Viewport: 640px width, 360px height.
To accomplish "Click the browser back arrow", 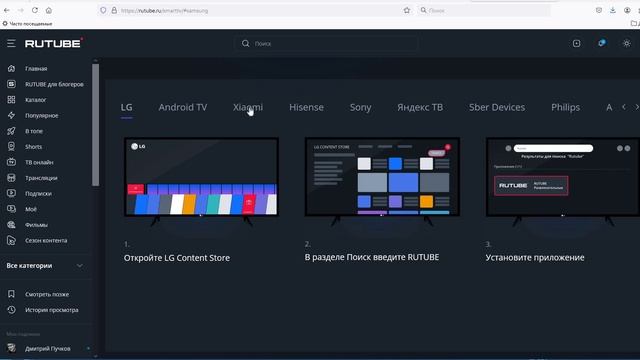I will [x=7, y=10].
